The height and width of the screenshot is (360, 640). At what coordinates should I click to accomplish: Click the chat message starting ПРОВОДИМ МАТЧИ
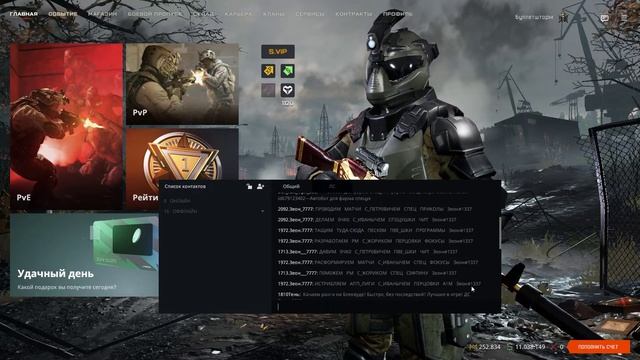tap(375, 209)
